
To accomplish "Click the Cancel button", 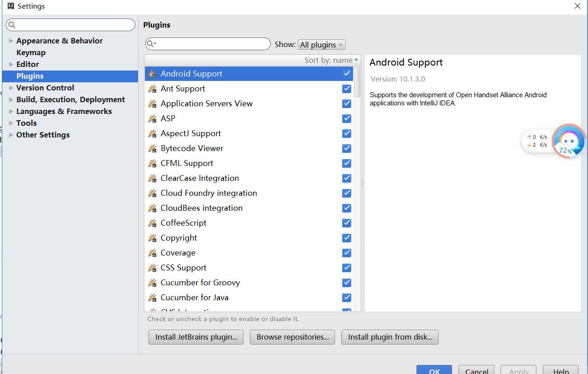I will (x=476, y=370).
